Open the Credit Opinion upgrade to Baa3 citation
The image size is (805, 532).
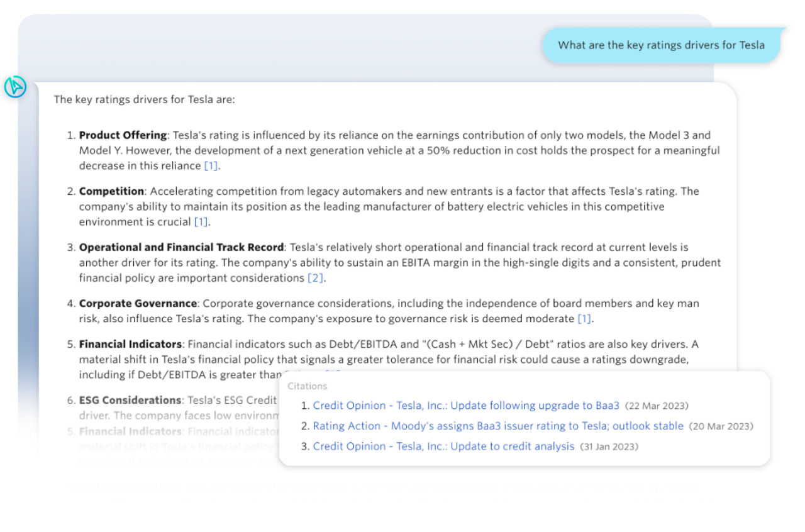click(x=465, y=406)
